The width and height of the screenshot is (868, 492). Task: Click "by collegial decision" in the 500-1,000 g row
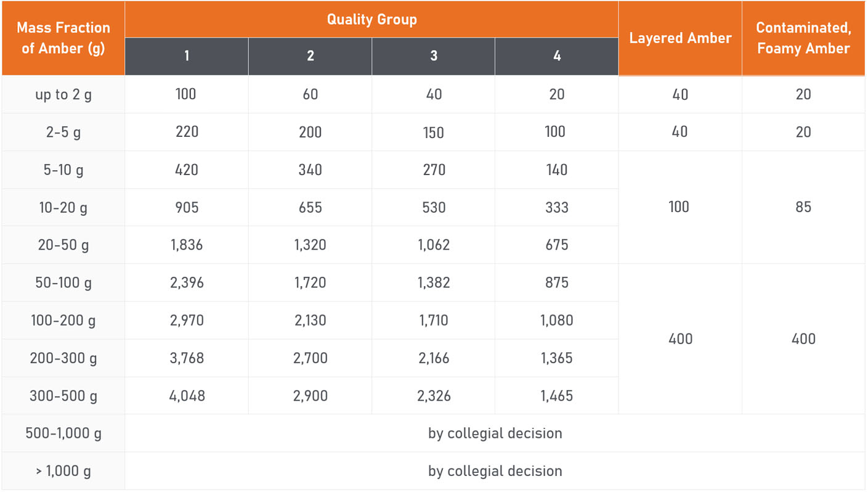point(495,433)
